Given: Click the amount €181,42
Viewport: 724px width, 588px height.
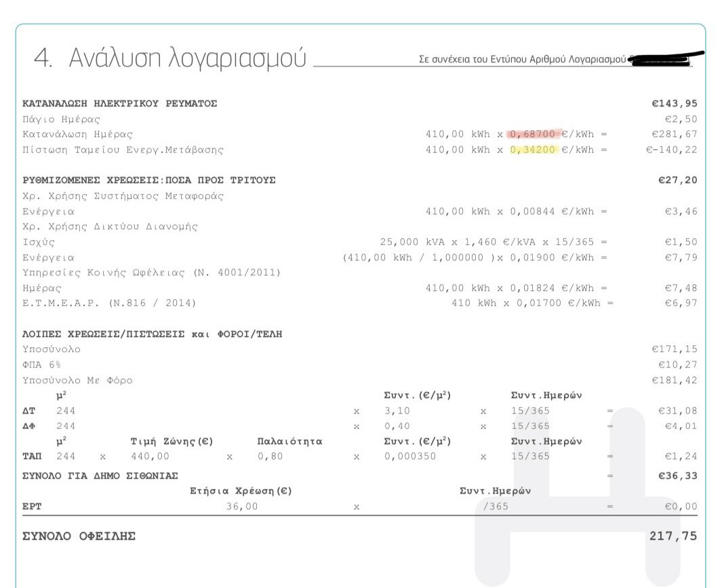Looking at the screenshot, I should (674, 380).
